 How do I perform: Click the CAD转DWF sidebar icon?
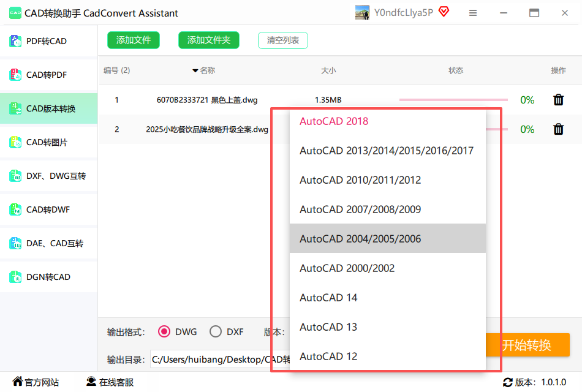click(x=15, y=209)
